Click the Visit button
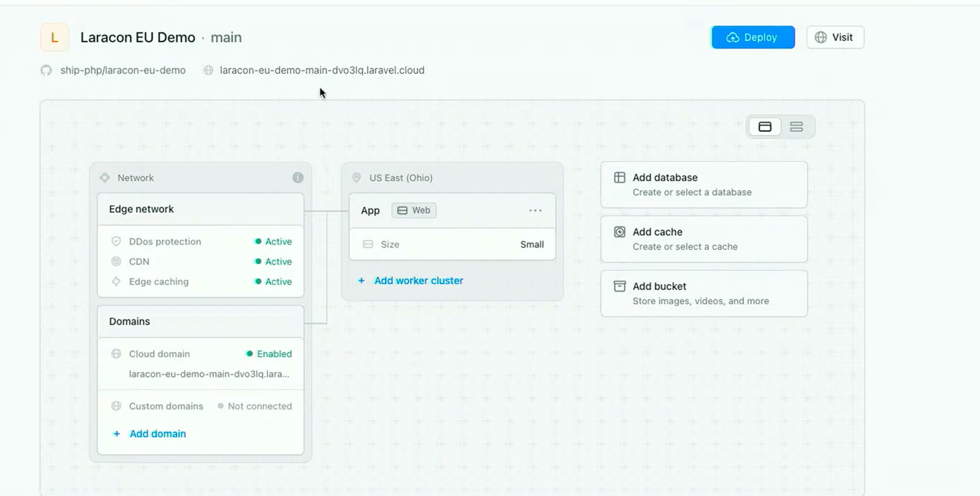Image resolution: width=980 pixels, height=496 pixels. click(x=835, y=37)
